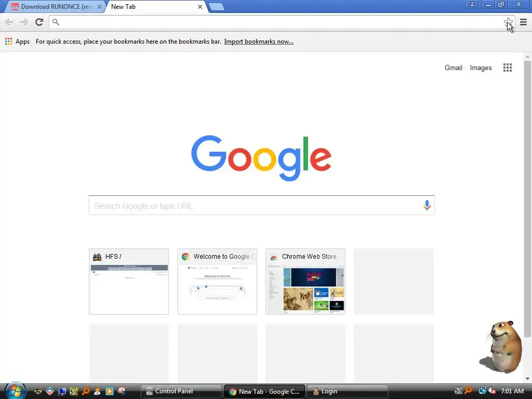Screen dimensions: 532x399
Task: Open the network tray icon
Action: [482, 391]
